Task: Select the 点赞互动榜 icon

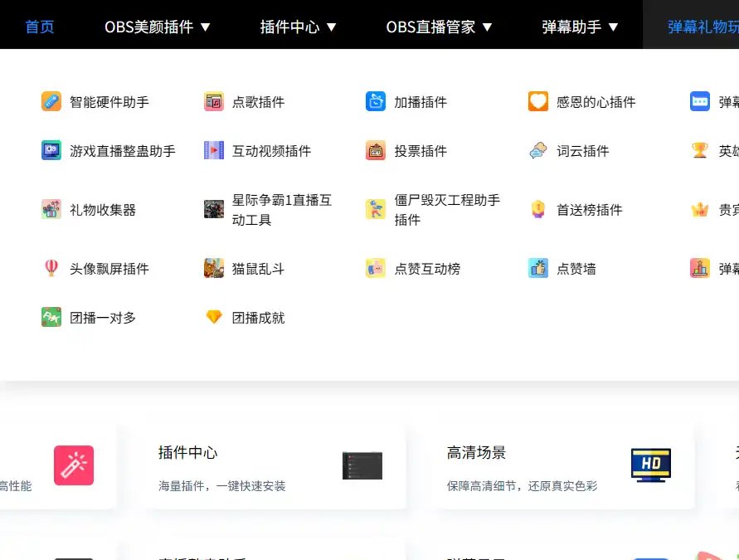Action: pos(376,268)
